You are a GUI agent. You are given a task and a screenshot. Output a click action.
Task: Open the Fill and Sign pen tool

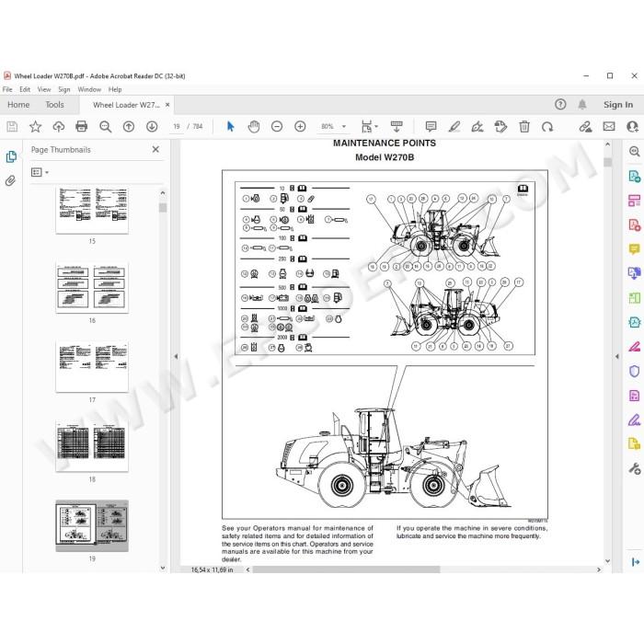point(634,420)
